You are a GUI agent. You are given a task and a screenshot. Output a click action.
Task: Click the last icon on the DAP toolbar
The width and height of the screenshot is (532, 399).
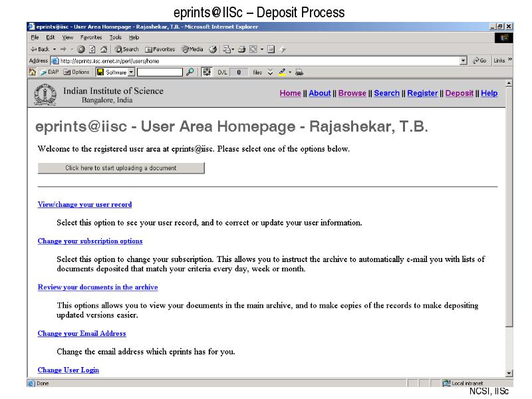tap(299, 72)
